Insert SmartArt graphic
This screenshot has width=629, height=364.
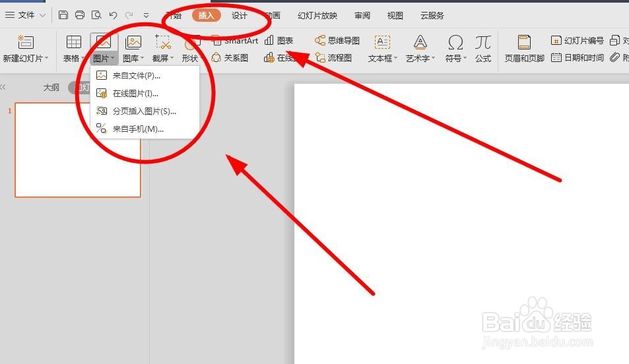pyautogui.click(x=235, y=40)
